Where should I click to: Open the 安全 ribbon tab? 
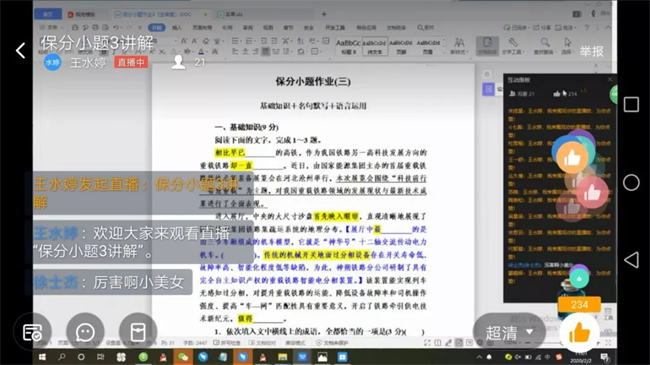click(308, 27)
